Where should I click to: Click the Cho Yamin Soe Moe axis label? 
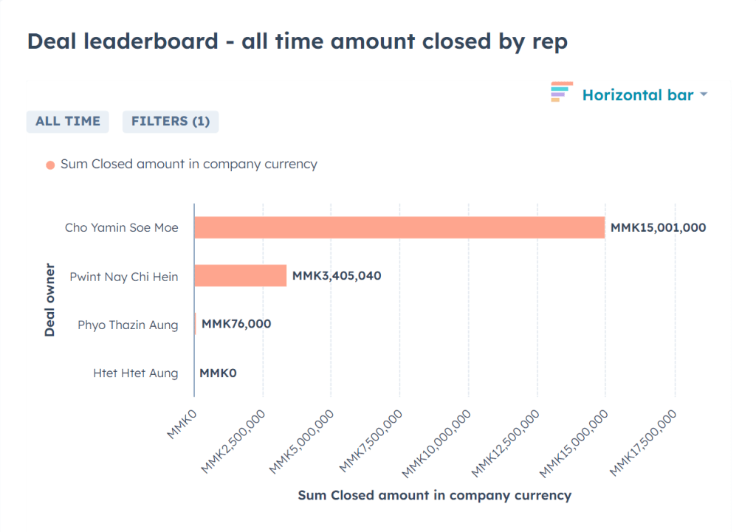click(x=122, y=227)
